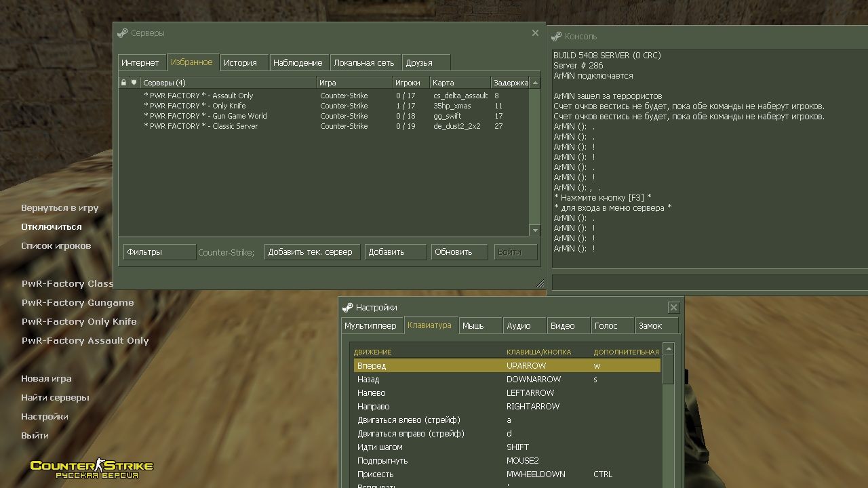Click Отключиться in the main menu
Viewport: 868px width, 488px height.
(x=52, y=227)
